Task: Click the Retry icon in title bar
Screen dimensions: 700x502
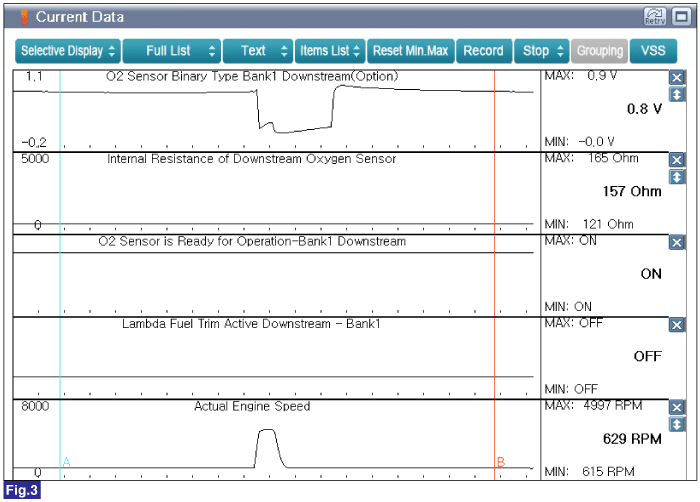Action: coord(655,17)
